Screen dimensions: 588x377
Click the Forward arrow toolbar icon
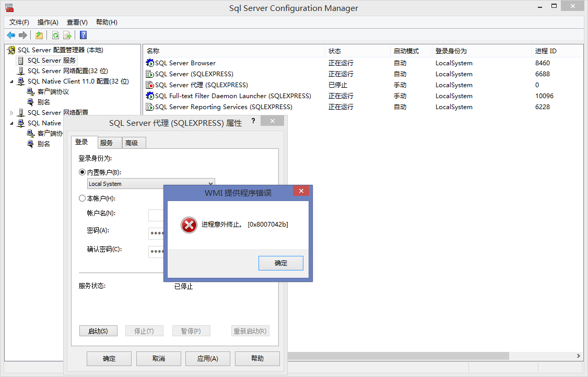click(x=23, y=36)
